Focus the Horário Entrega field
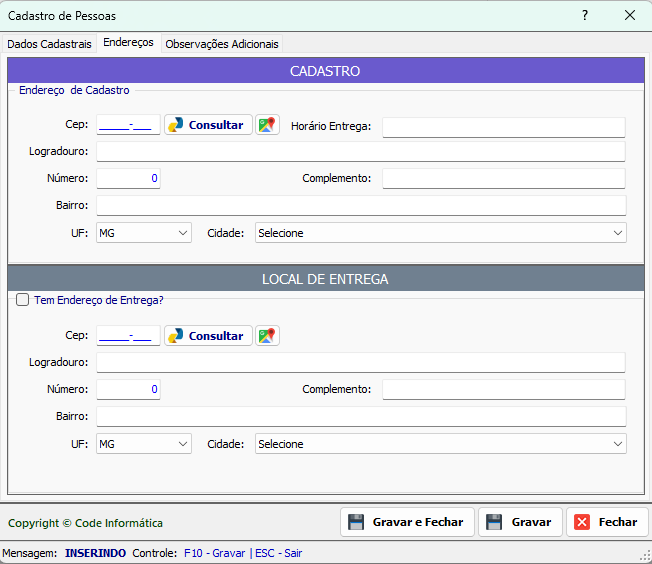The image size is (652, 564). pos(504,127)
